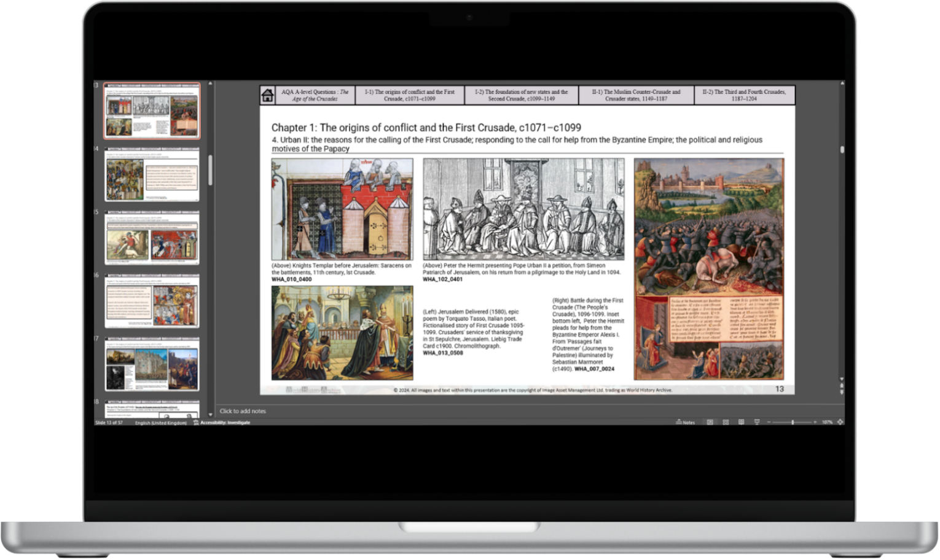The image size is (940, 560).
Task: Click English (United Kingdom) language indicator
Action: (x=160, y=422)
